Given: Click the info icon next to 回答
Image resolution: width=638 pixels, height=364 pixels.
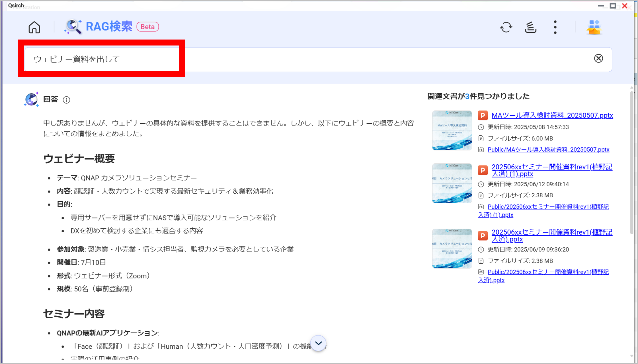Looking at the screenshot, I should click(x=66, y=100).
